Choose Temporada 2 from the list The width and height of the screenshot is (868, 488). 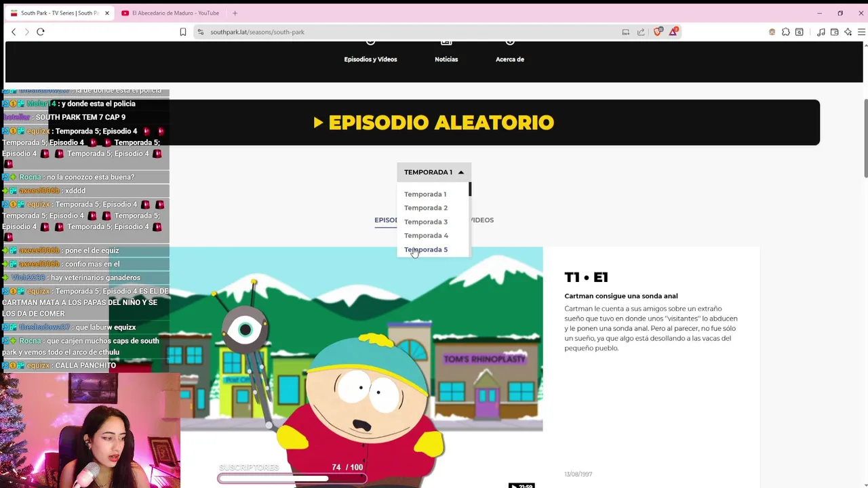pyautogui.click(x=426, y=208)
